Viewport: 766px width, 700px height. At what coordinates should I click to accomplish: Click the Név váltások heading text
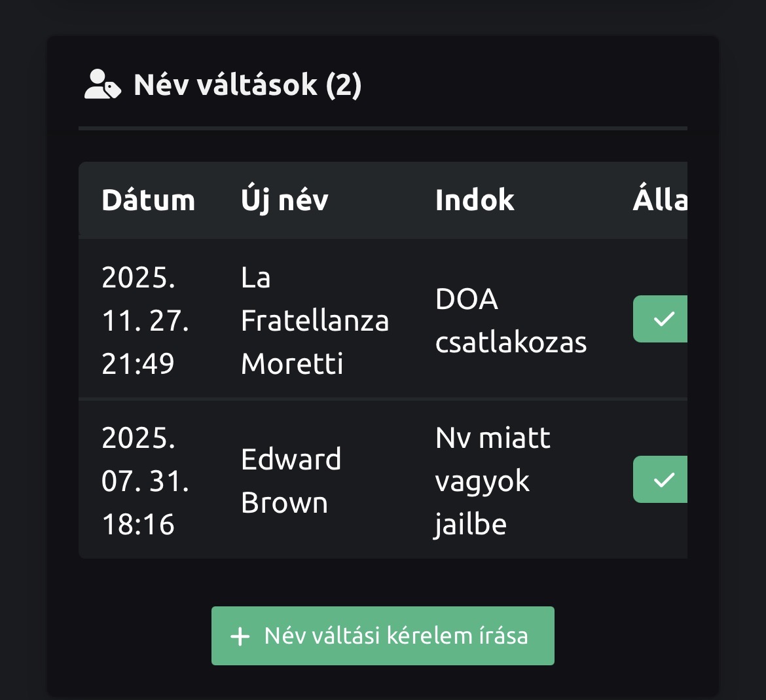(225, 85)
